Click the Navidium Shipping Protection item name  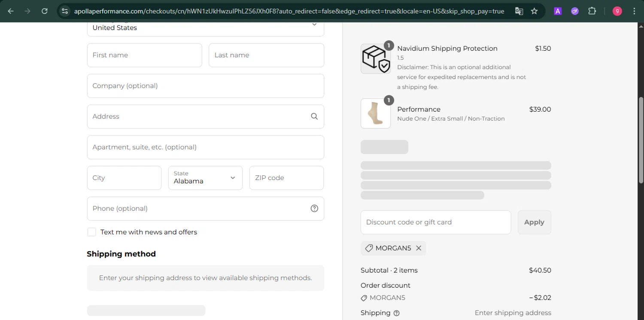click(x=447, y=49)
